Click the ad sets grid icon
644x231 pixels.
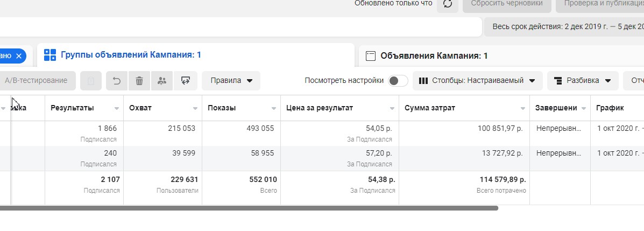point(50,55)
